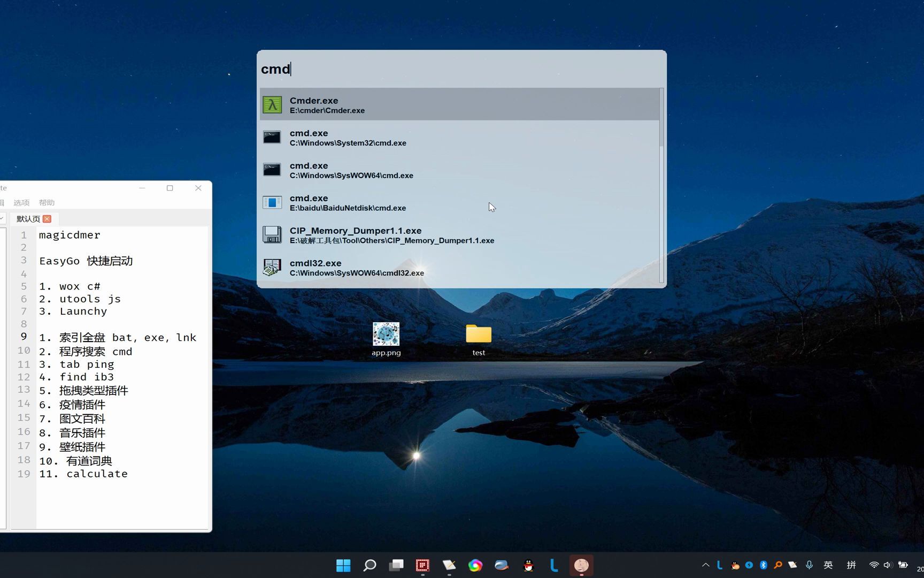Viewport: 924px width, 578px height.
Task: Click line '1. wox c#' in editor
Action: click(70, 286)
